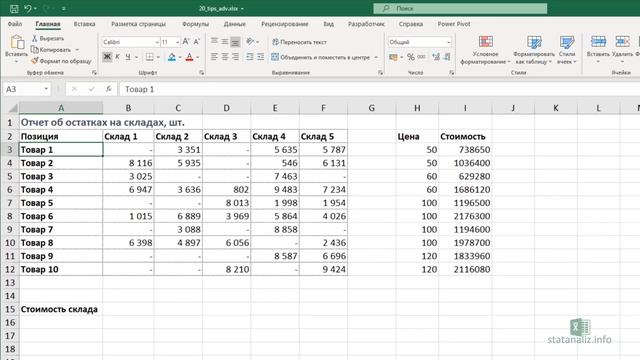Image resolution: width=640 pixels, height=360 pixels.
Task: Open the Merge and Center dropdown arrow
Action: [376, 58]
